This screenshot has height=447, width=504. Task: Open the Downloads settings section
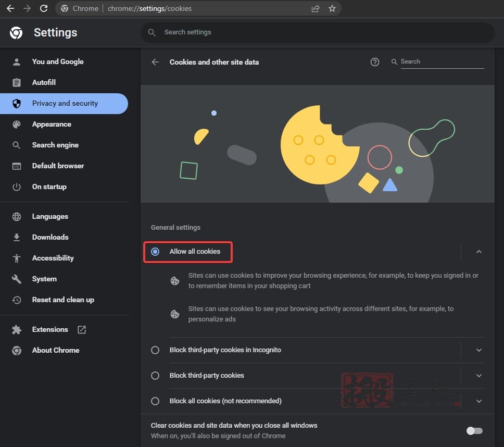[x=50, y=237]
